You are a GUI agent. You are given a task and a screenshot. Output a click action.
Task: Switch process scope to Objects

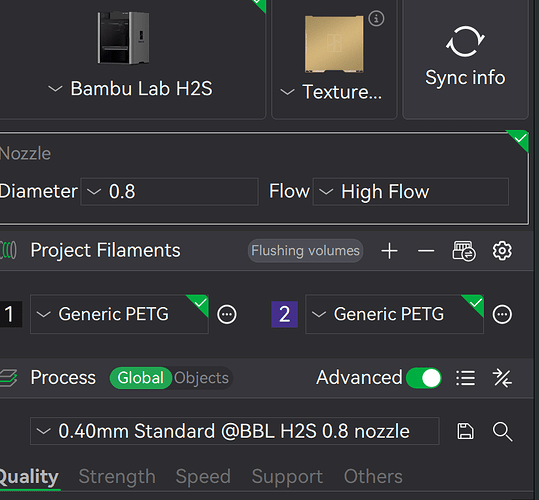click(x=201, y=378)
